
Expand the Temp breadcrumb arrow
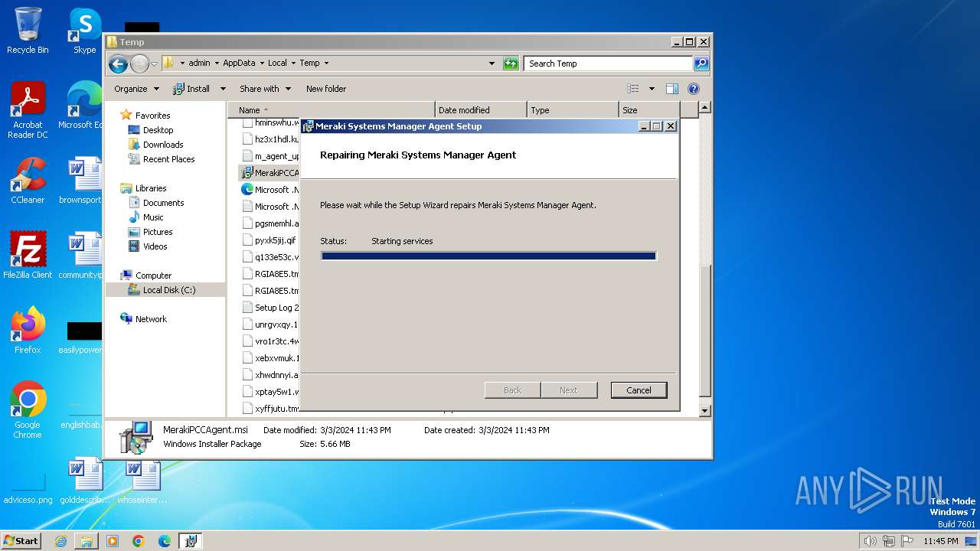coord(325,64)
